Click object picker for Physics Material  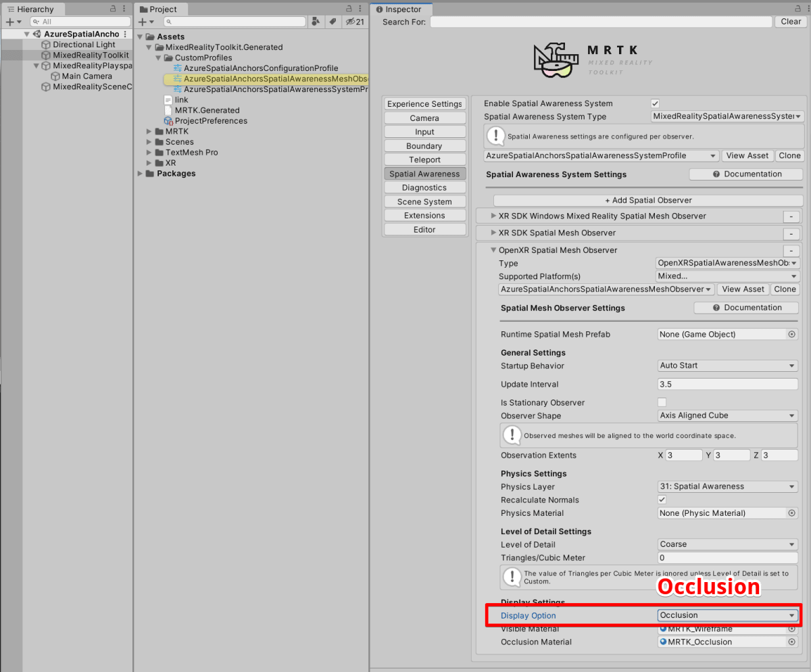[792, 513]
